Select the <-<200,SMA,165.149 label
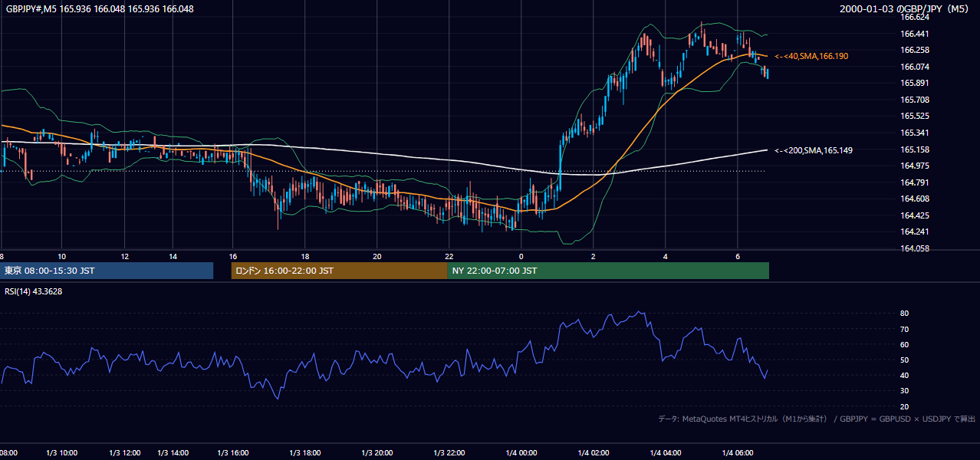 click(814, 150)
